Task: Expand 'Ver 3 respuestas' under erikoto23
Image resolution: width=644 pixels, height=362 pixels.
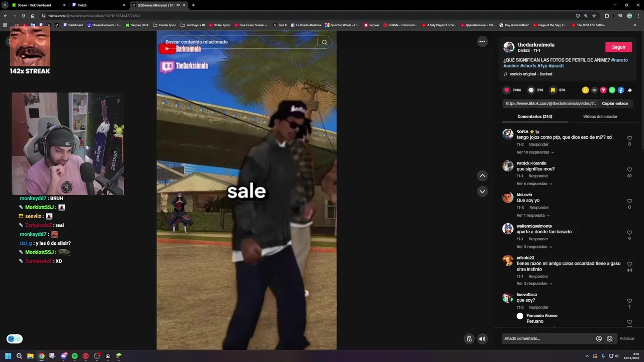Action: 534,284
